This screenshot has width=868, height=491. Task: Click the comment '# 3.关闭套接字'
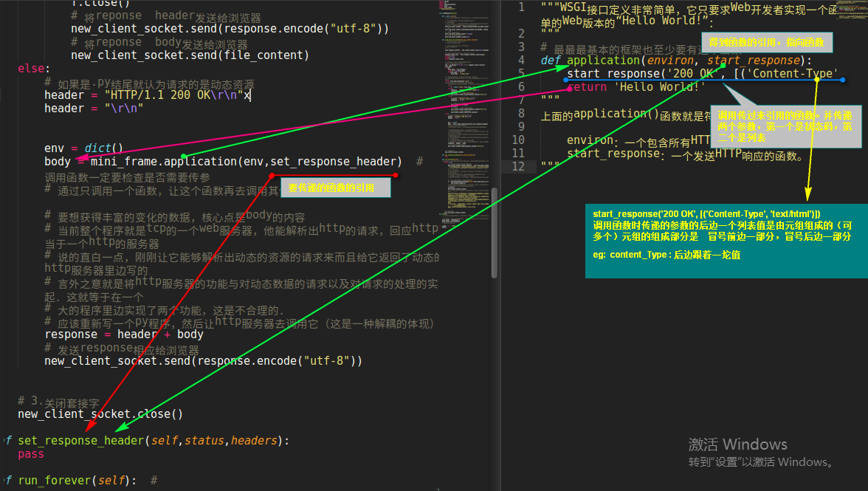59,402
